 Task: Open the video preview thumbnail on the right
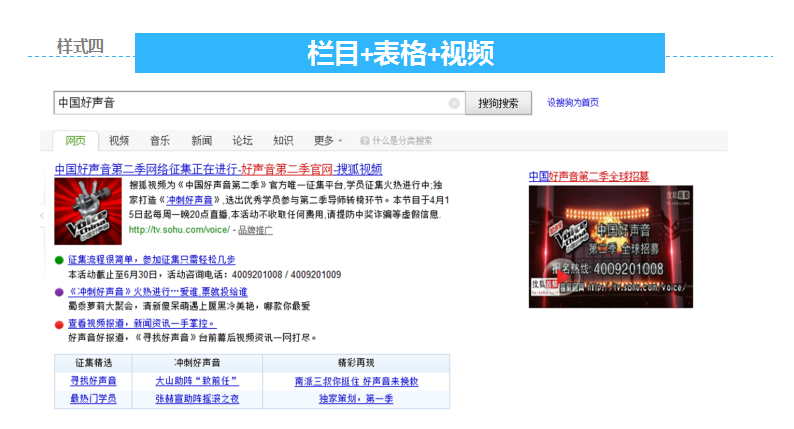(611, 247)
